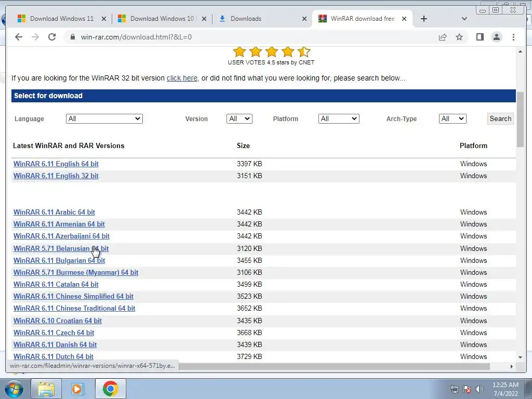Download WinRAR 6.11 Chinese Simplified 64 bit

click(x=73, y=296)
